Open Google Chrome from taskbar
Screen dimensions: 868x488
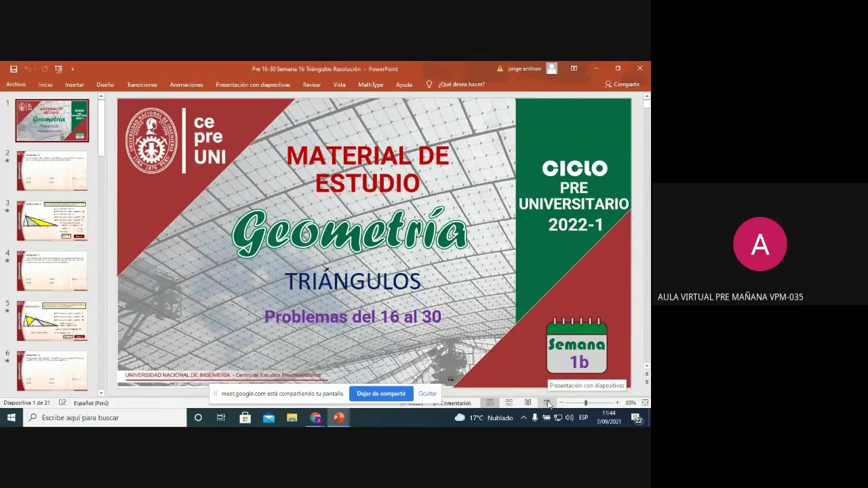315,418
